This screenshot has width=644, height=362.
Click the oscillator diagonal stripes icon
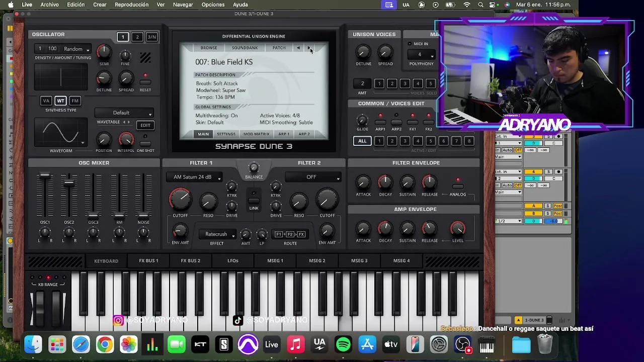tap(145, 58)
